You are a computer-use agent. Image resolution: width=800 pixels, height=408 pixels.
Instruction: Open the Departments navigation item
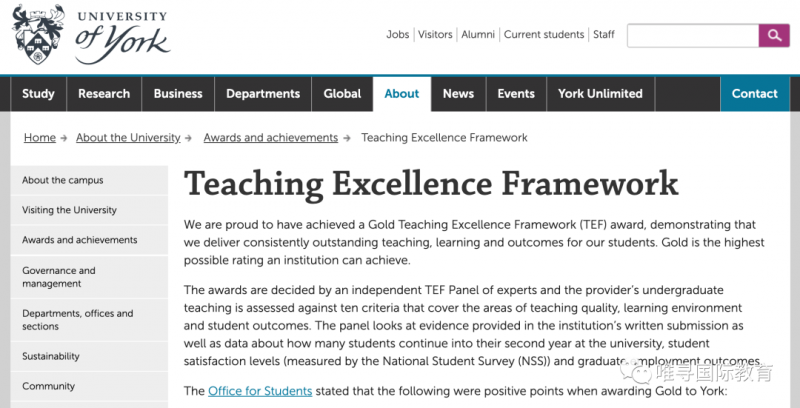coord(263,94)
